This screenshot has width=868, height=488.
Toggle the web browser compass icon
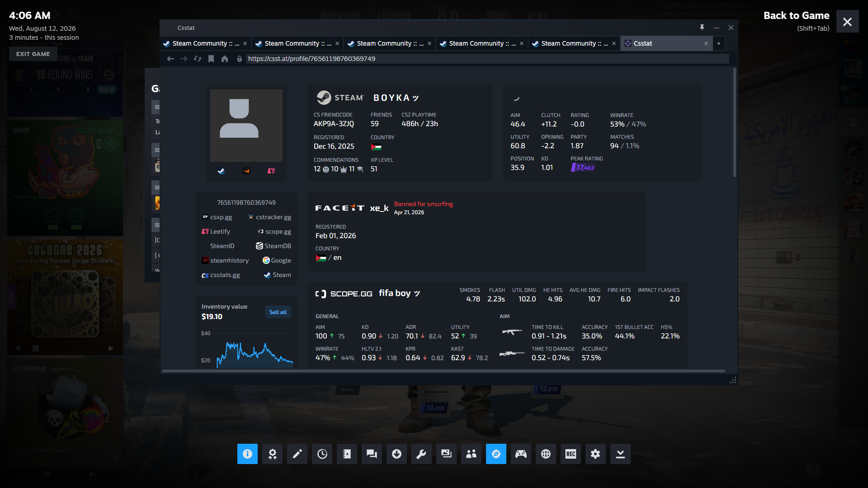coord(496,454)
